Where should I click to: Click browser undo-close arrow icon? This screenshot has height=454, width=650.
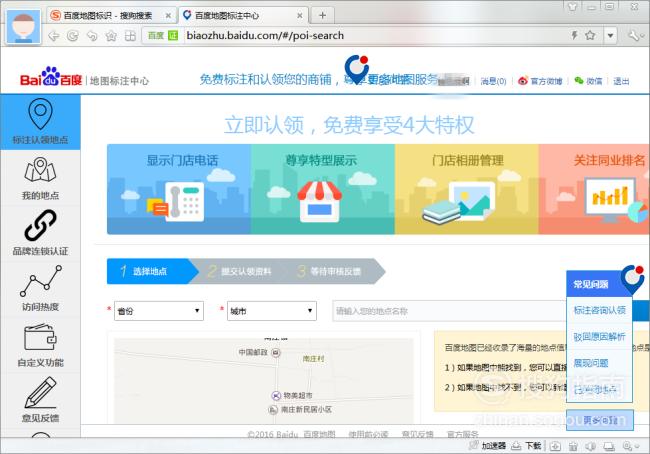tap(92, 36)
